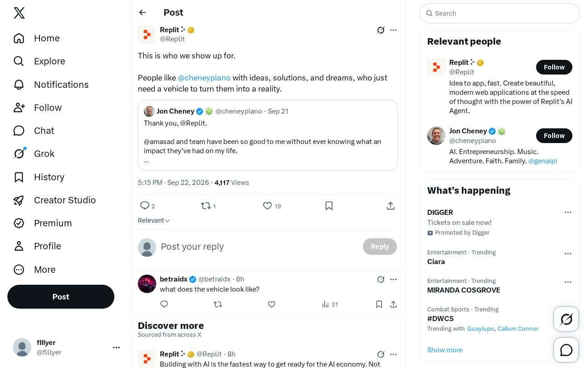Open the floating chat messages button
588x368 pixels.
click(566, 350)
